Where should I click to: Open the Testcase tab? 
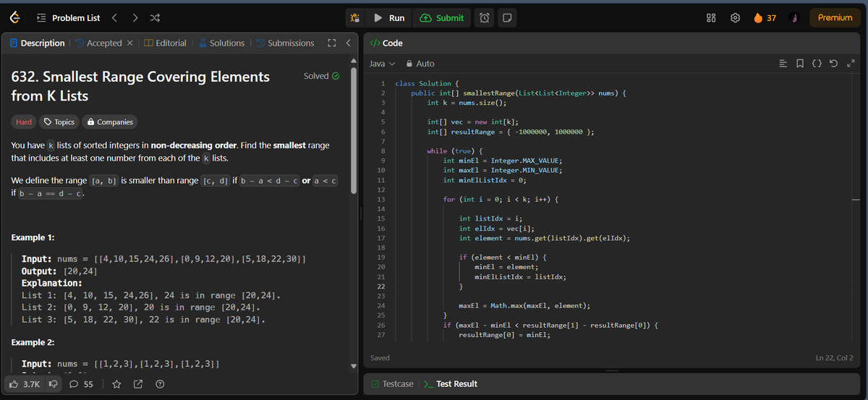pos(392,384)
